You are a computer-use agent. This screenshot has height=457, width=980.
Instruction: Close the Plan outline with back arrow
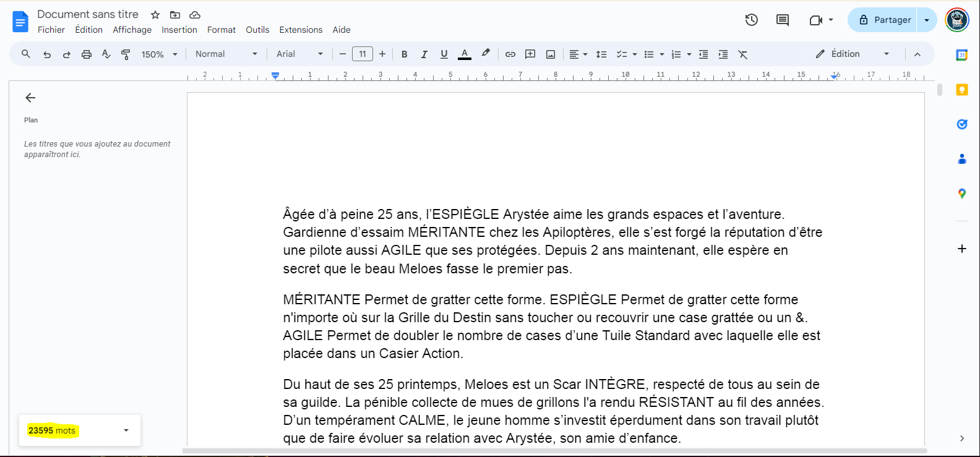[x=30, y=98]
